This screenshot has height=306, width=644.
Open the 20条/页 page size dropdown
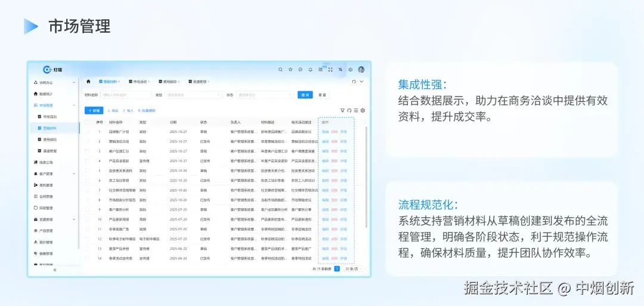pos(354,268)
